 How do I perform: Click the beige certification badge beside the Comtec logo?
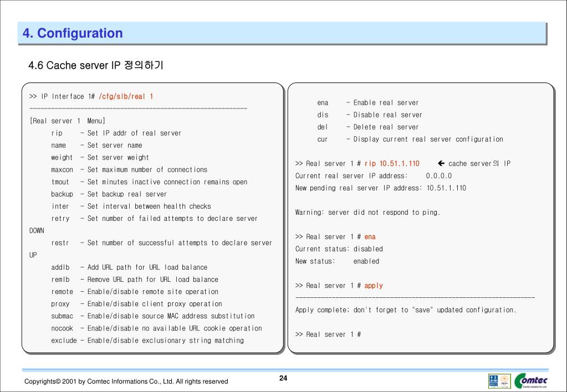505,381
